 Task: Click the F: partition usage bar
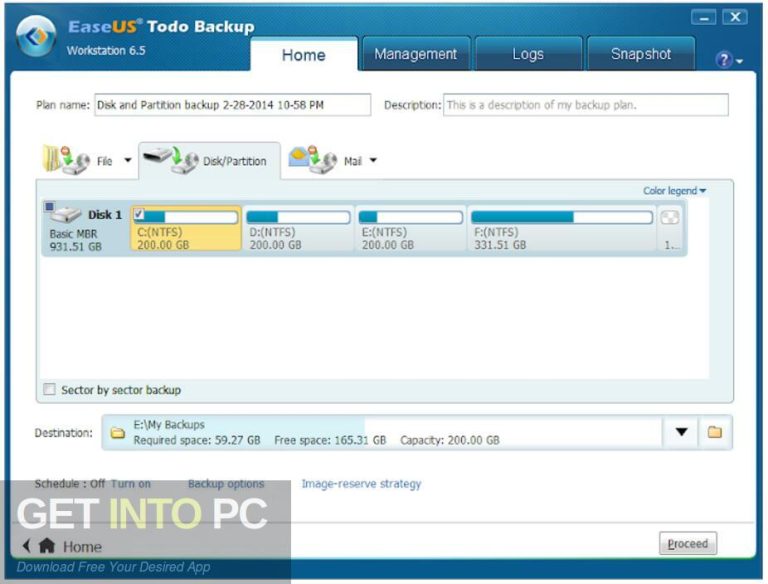coord(562,217)
